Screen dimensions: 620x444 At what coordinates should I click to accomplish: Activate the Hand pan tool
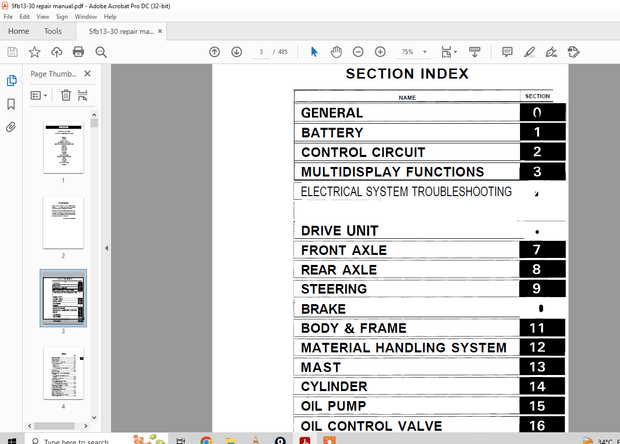(337, 52)
